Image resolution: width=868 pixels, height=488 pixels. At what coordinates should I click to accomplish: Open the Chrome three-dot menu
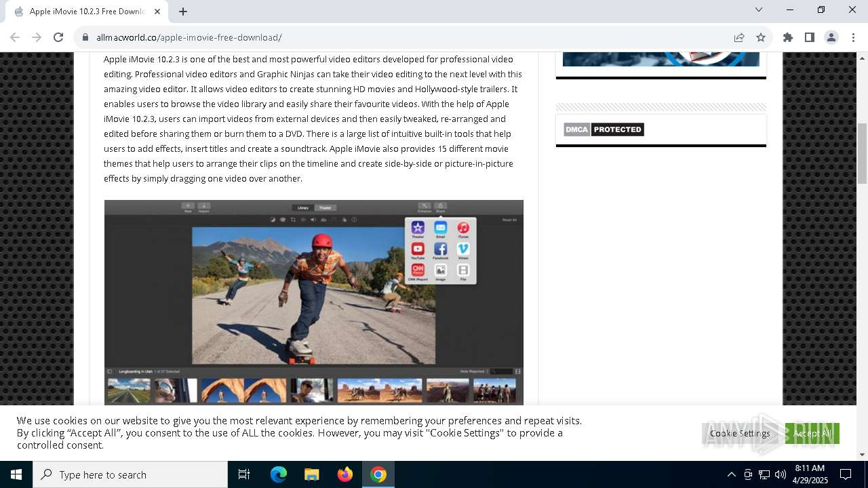tap(853, 37)
